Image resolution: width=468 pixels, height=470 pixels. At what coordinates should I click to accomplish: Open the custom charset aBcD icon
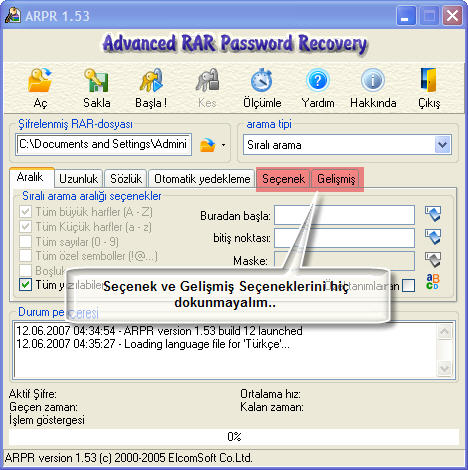point(433,282)
